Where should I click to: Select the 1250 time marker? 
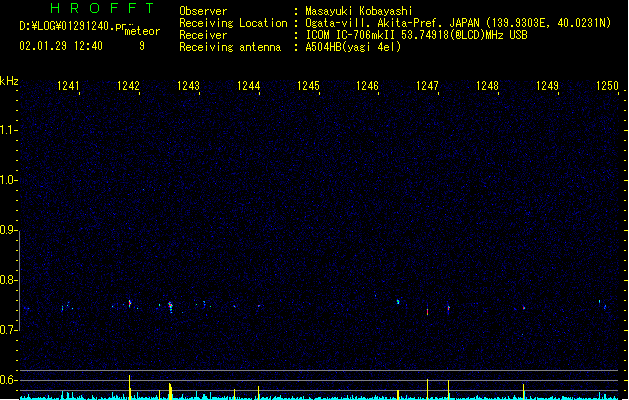(607, 86)
